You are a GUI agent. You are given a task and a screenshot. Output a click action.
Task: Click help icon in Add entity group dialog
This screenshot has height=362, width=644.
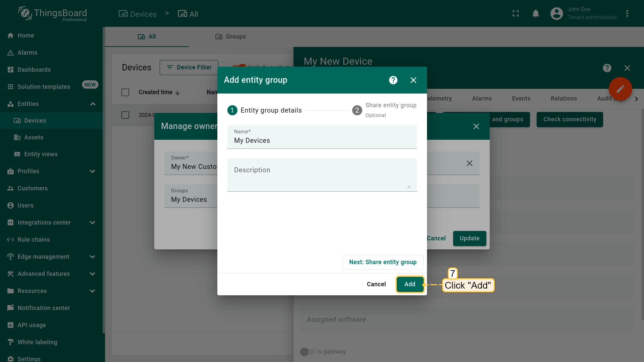393,80
